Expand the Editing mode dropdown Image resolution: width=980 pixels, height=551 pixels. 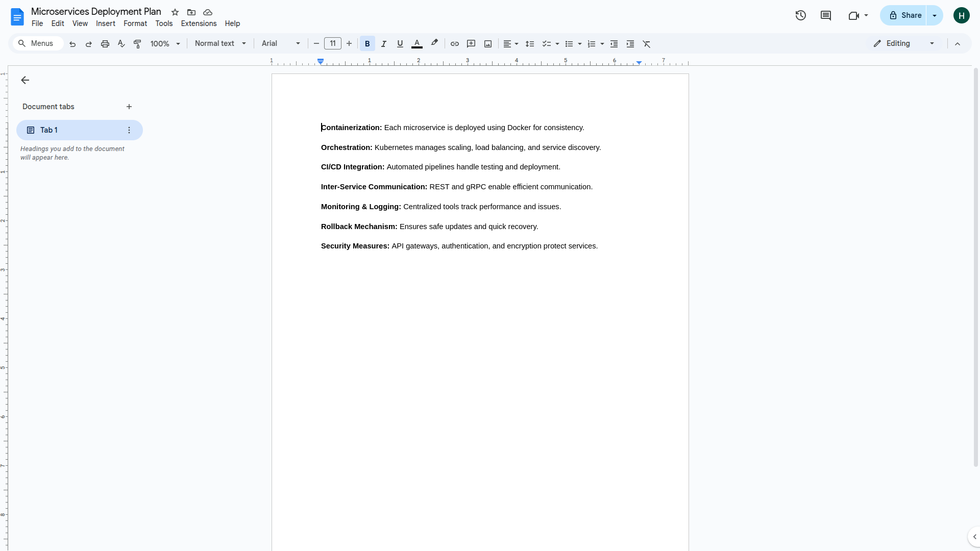coord(904,44)
